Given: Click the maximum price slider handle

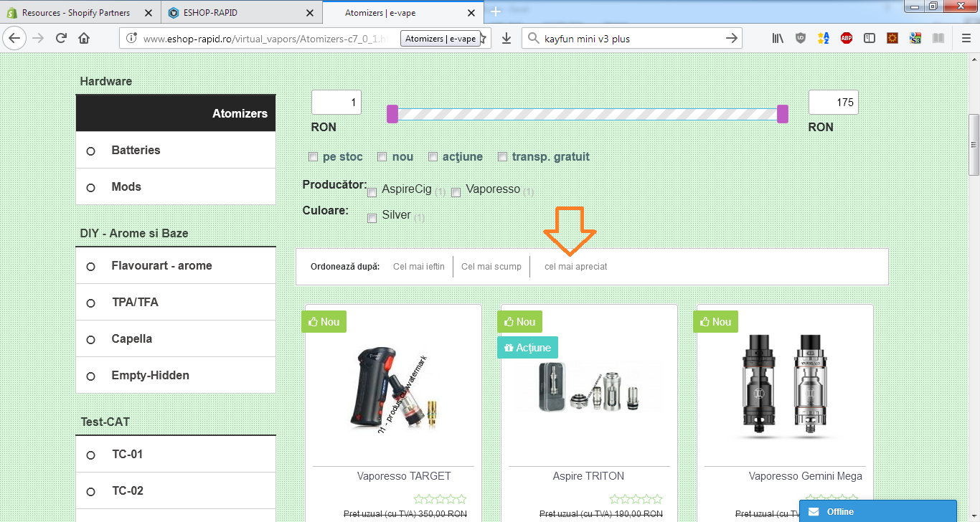Looking at the screenshot, I should [x=783, y=114].
